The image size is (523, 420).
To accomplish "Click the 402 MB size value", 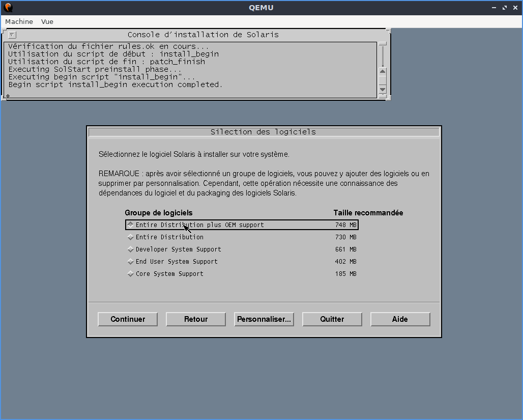I will (x=345, y=261).
